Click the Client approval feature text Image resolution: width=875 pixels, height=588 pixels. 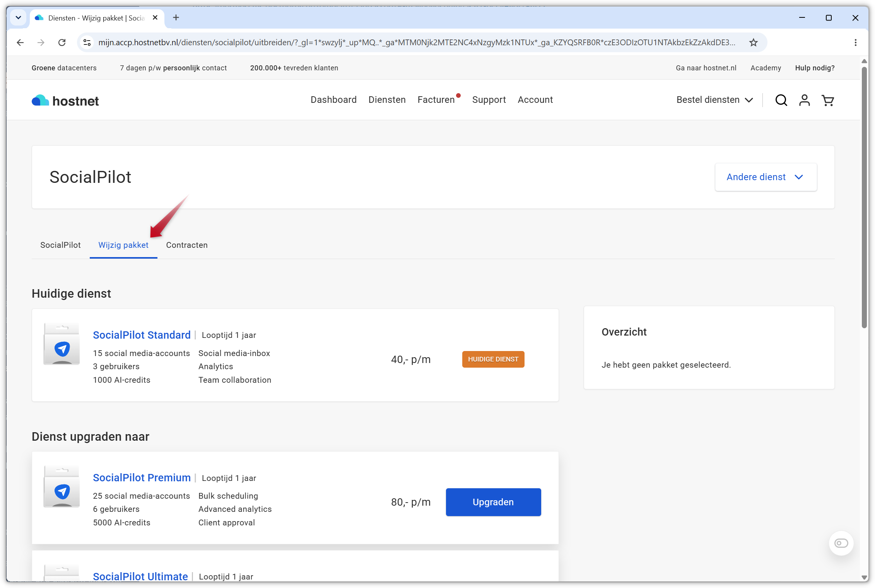(x=227, y=523)
